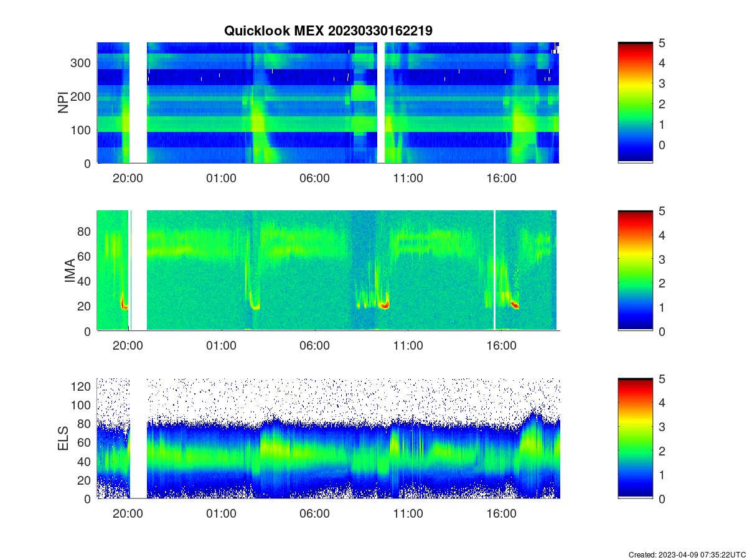
Task: Click the 20:00 tick under the IMA plot
Action: coord(128,346)
